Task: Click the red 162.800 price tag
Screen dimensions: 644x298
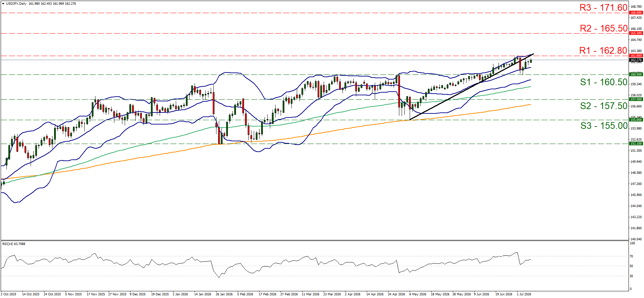Action: 636,56
